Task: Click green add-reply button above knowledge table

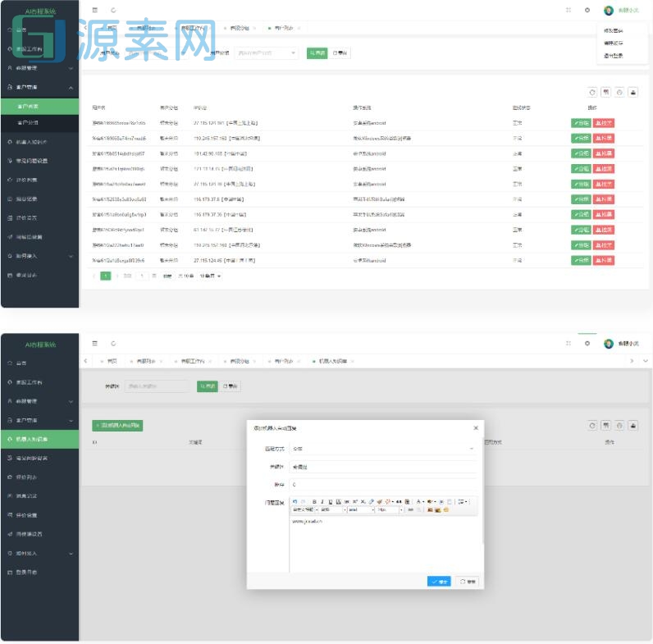Action: [117, 425]
